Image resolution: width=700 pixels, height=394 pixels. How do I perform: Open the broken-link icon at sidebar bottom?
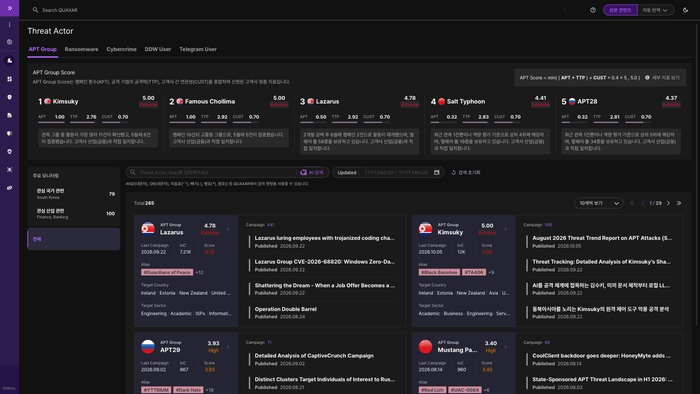click(x=9, y=188)
